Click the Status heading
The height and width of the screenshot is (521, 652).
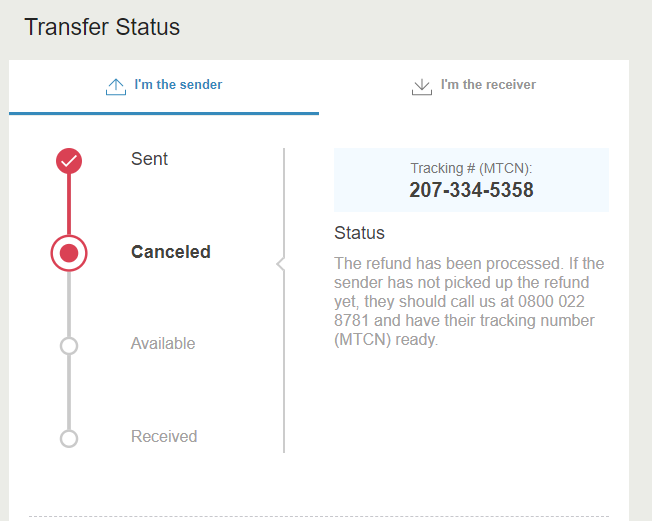(x=359, y=233)
